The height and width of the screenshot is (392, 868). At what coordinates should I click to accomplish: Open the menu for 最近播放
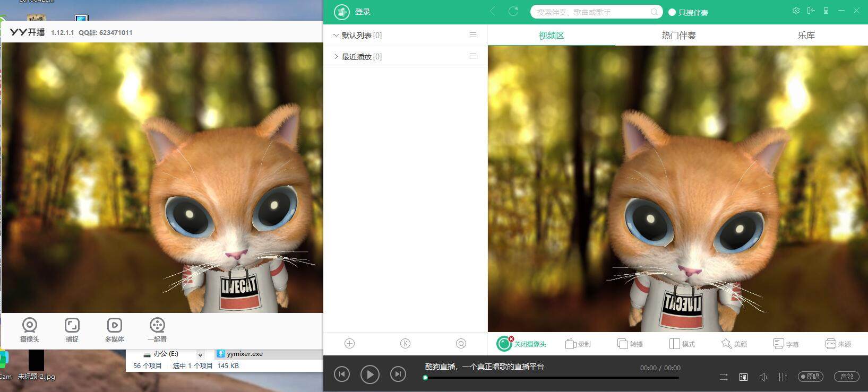473,56
